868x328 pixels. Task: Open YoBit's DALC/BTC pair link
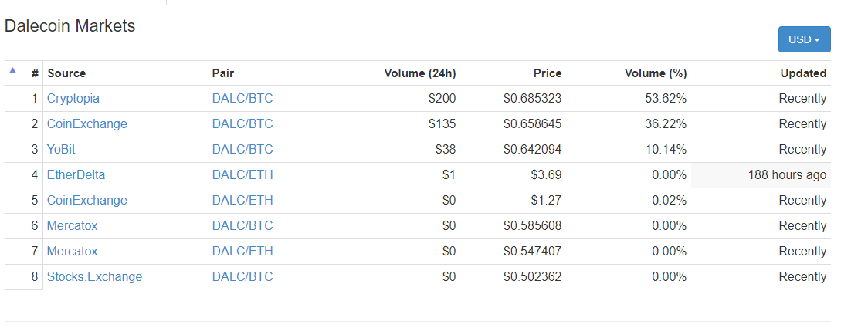[x=242, y=150]
